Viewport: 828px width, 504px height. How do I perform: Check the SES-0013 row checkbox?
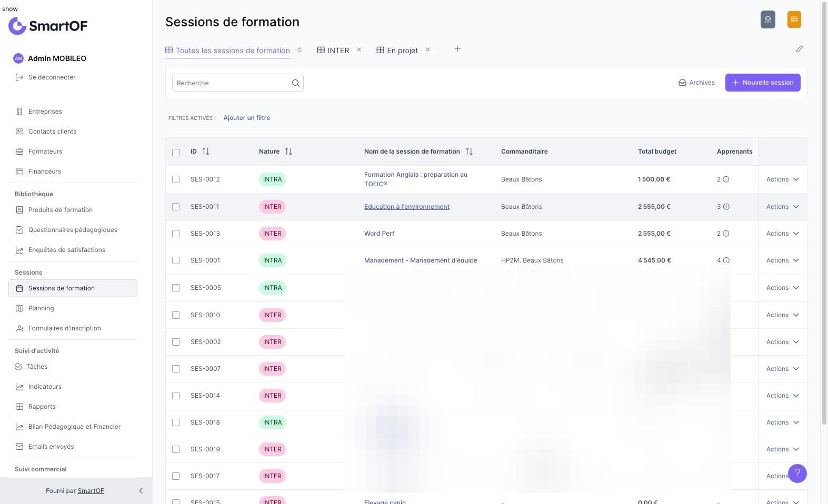(176, 234)
